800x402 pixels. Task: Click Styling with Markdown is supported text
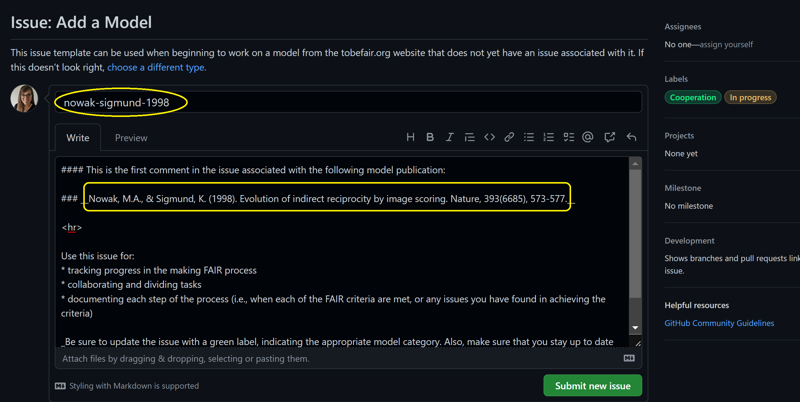click(134, 386)
